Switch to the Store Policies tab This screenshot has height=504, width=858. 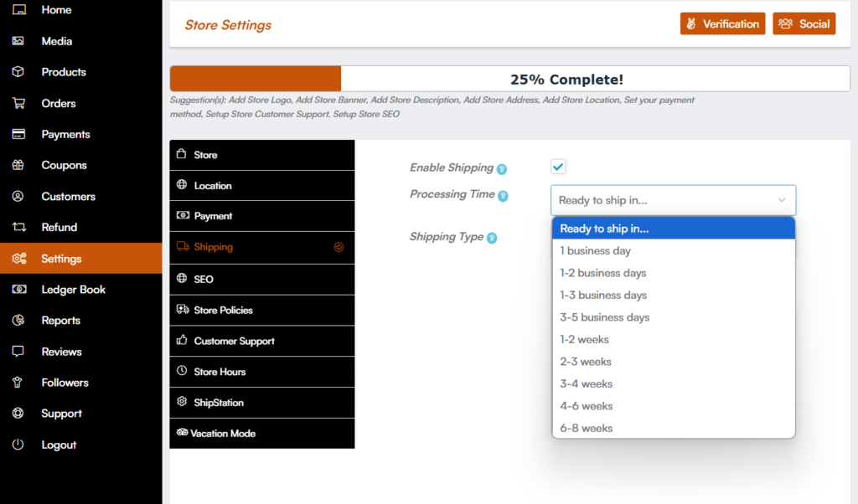point(223,310)
